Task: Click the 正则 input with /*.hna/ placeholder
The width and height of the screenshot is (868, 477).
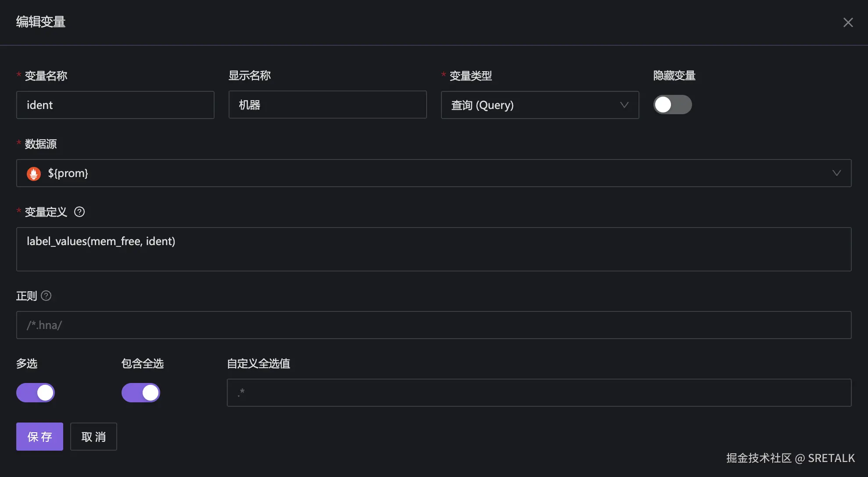Action: pyautogui.click(x=434, y=325)
